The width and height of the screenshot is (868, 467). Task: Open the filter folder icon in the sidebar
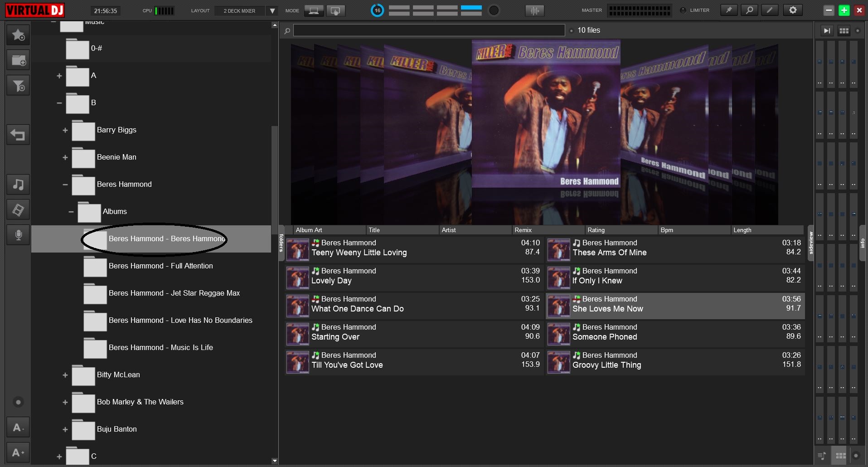(x=18, y=85)
